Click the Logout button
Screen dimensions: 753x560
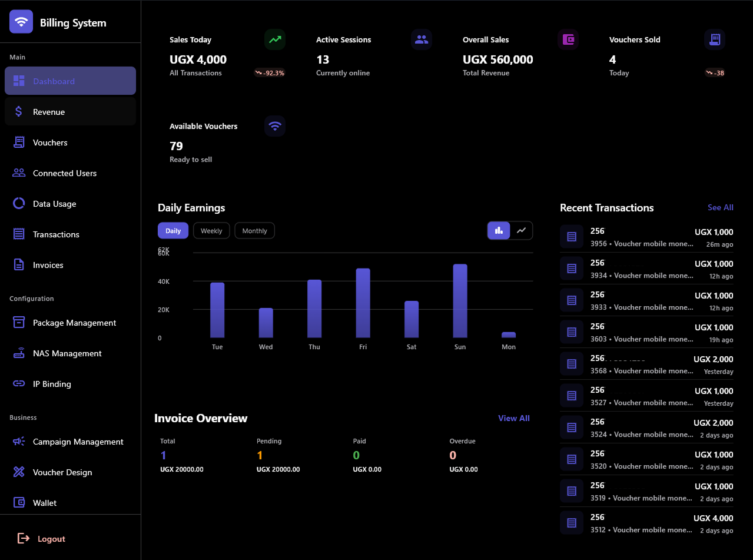(x=41, y=538)
